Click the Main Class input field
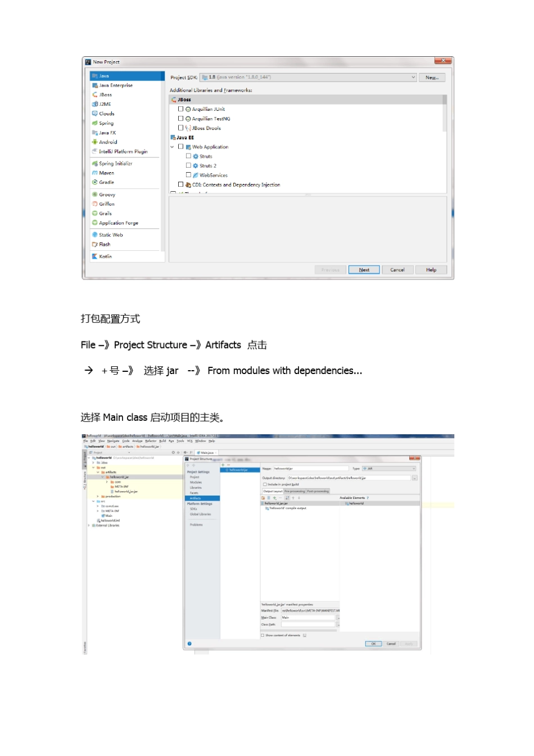The image size is (534, 756). (308, 618)
